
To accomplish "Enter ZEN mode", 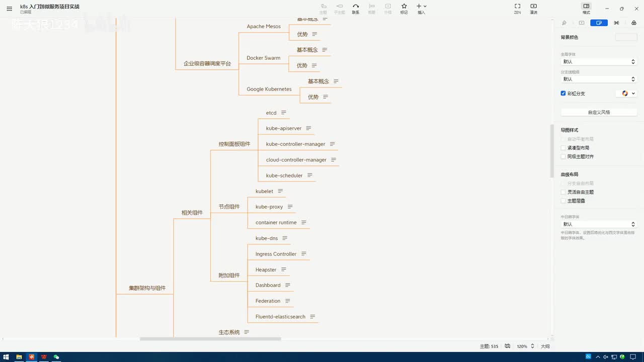I will click(517, 9).
